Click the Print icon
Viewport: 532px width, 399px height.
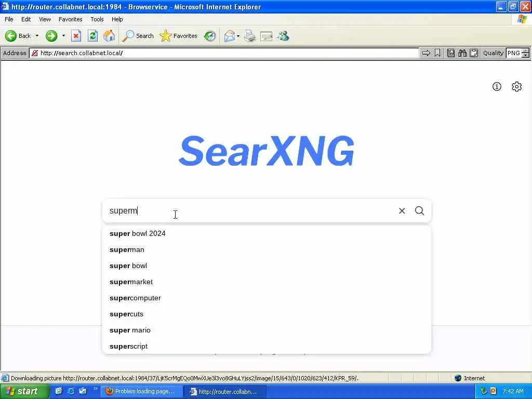[250, 36]
